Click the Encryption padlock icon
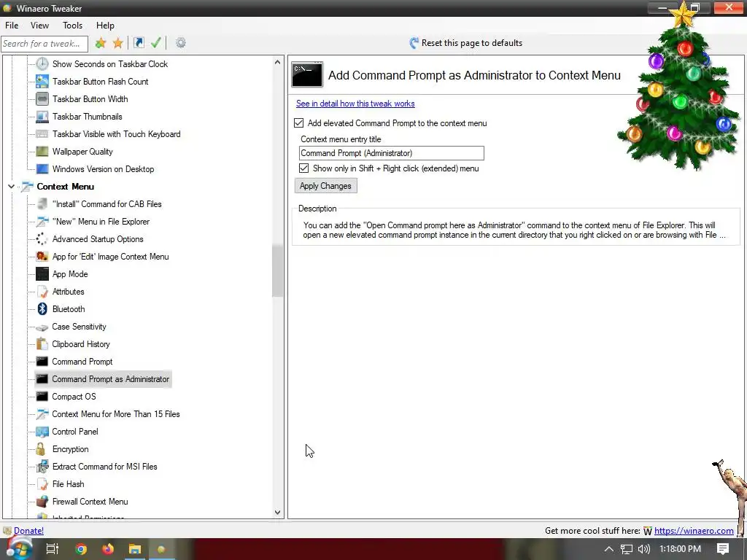 pyautogui.click(x=41, y=449)
